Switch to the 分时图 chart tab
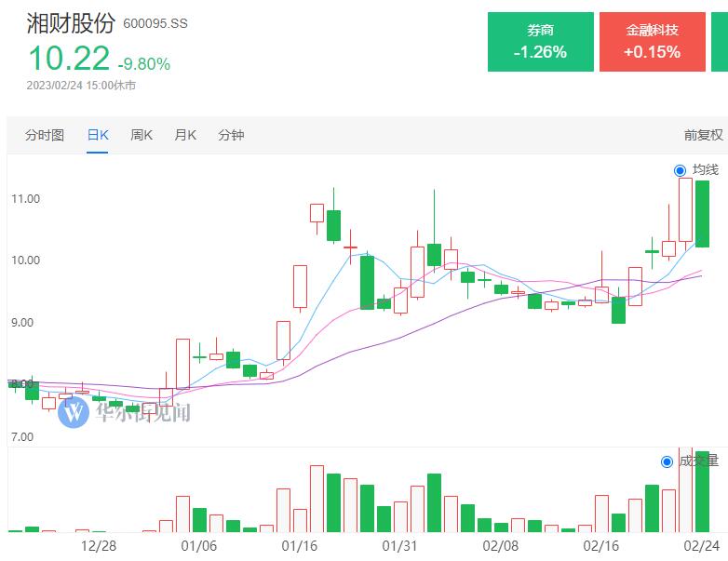728x561 pixels. (x=45, y=135)
